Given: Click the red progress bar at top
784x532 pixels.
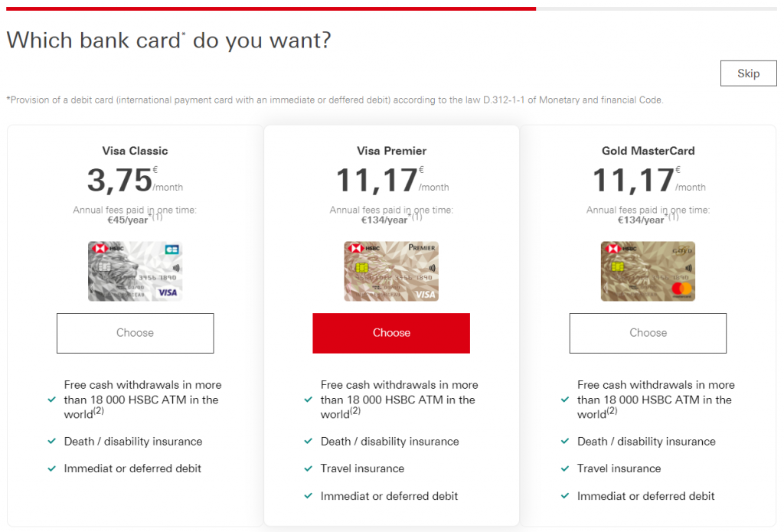Looking at the screenshot, I should (271, 8).
